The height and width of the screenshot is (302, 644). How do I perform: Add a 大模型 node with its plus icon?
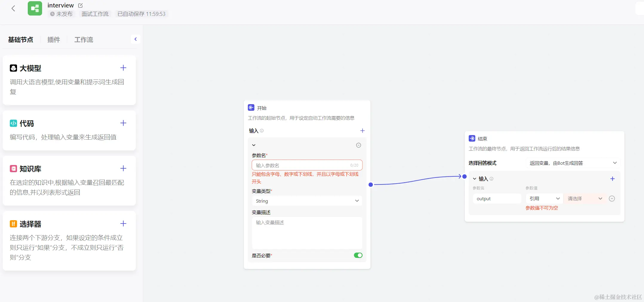[123, 68]
